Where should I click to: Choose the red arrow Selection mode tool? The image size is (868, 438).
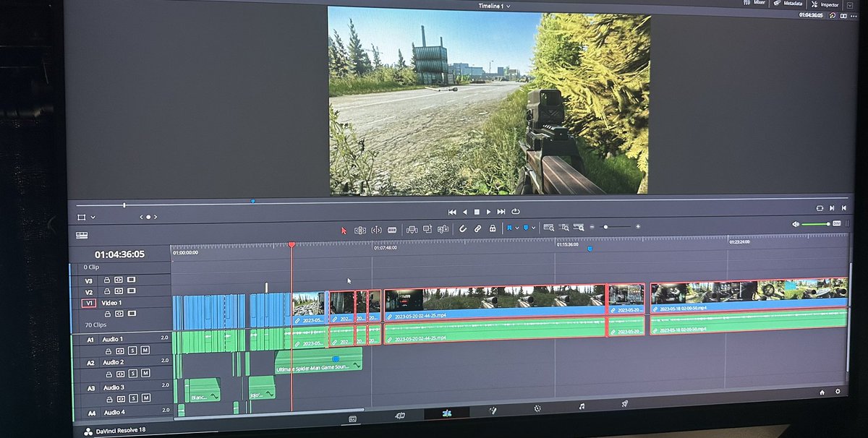[344, 230]
